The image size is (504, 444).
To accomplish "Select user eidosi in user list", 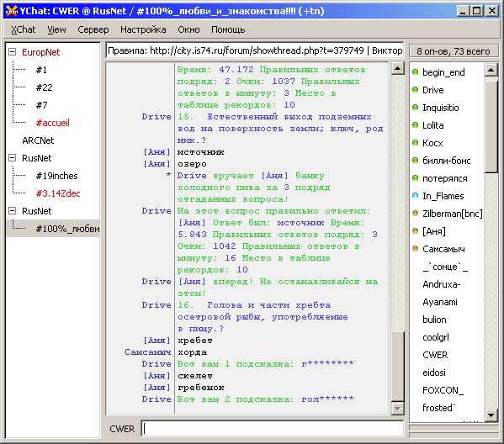I will 434,373.
